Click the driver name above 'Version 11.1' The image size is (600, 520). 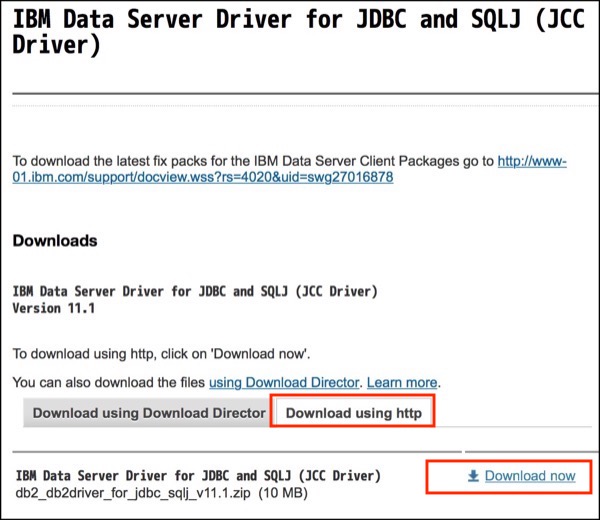tap(194, 291)
